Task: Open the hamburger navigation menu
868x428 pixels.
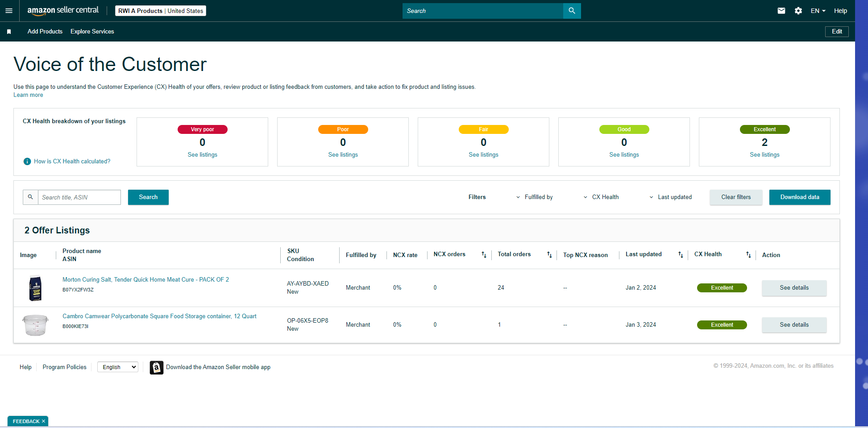Action: 9,11
